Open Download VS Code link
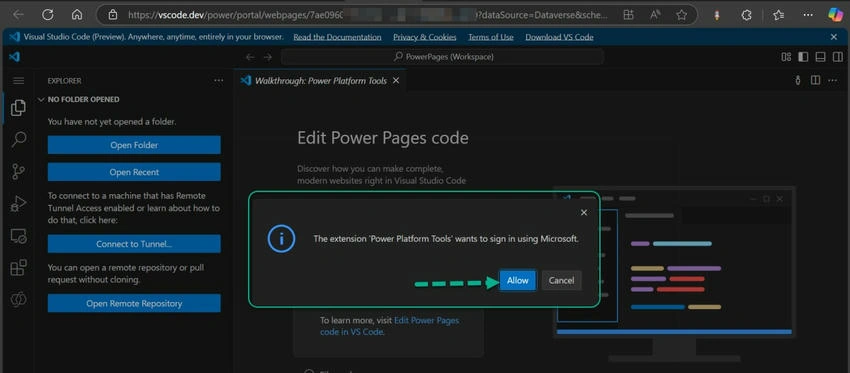 [559, 37]
